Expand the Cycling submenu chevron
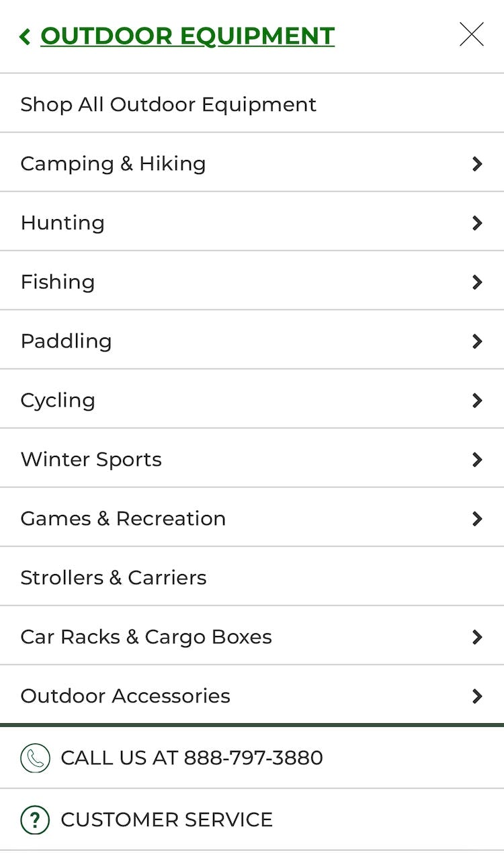The width and height of the screenshot is (504, 853). [x=477, y=401]
